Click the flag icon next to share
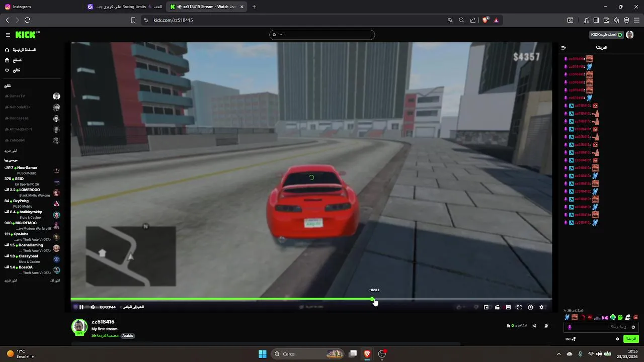 546,326
